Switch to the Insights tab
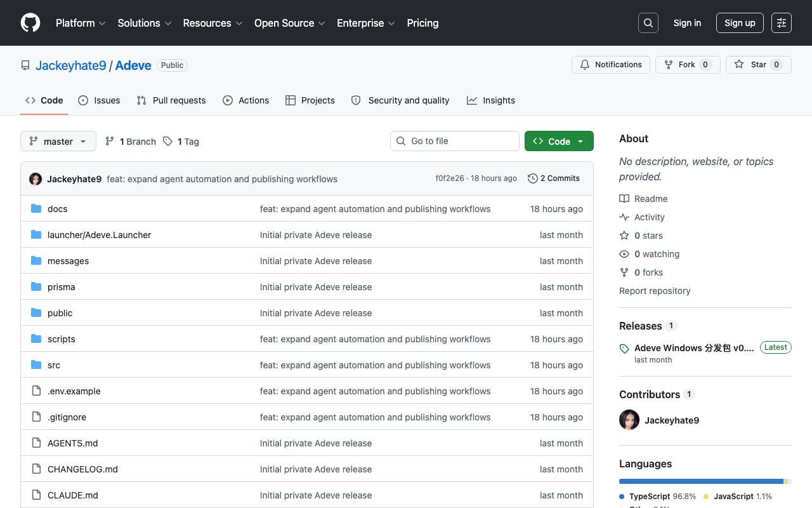Viewport: 812px width, 508px height. (x=491, y=100)
